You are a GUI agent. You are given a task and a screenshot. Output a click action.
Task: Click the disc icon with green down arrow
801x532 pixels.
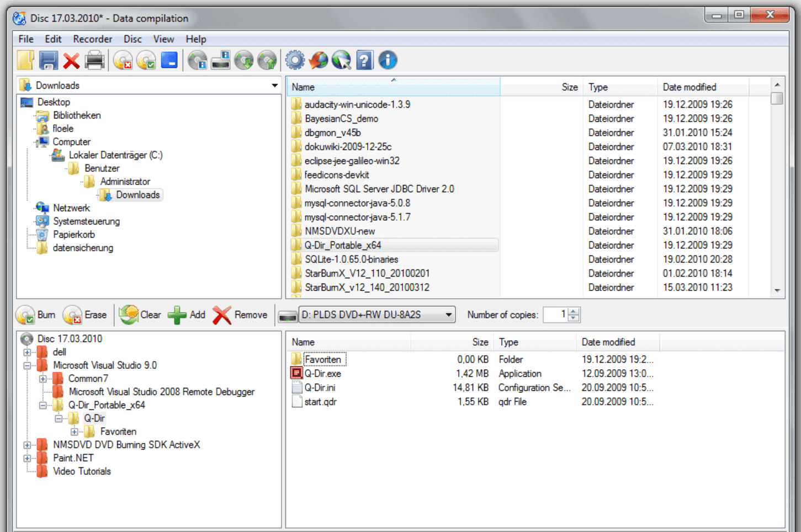244,60
